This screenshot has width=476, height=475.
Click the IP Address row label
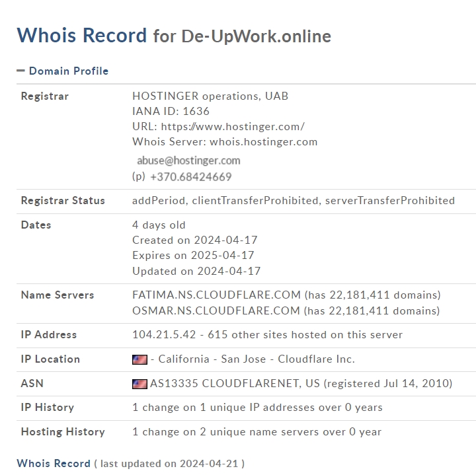point(48,334)
